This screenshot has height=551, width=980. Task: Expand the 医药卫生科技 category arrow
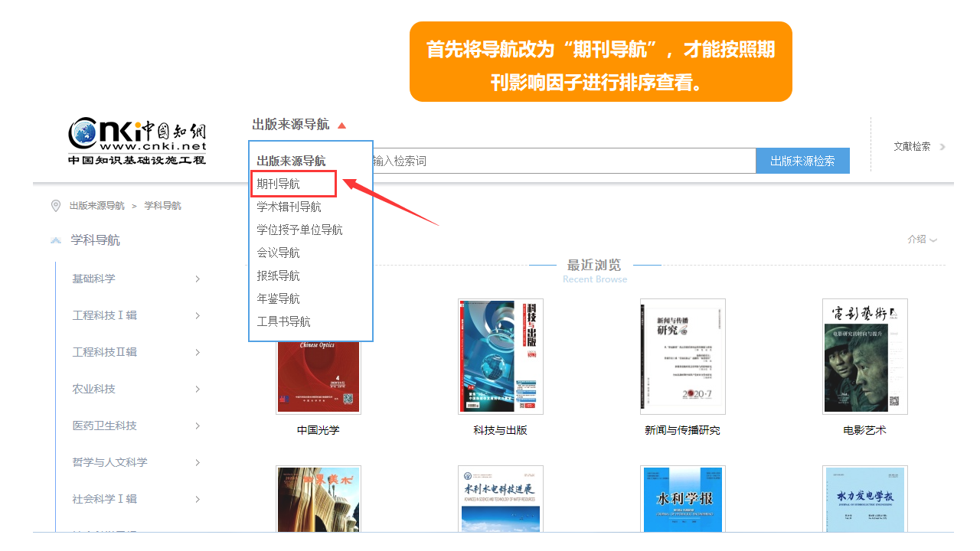198,425
